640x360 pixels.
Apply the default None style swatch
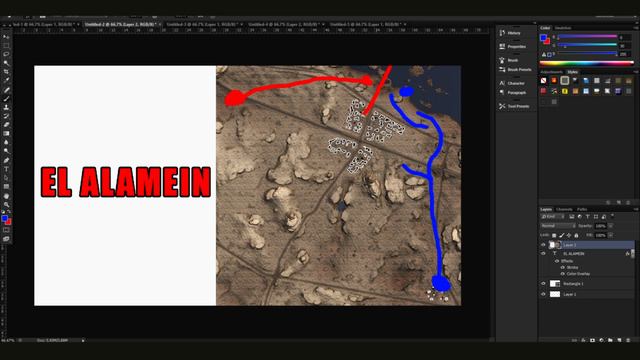click(x=543, y=80)
